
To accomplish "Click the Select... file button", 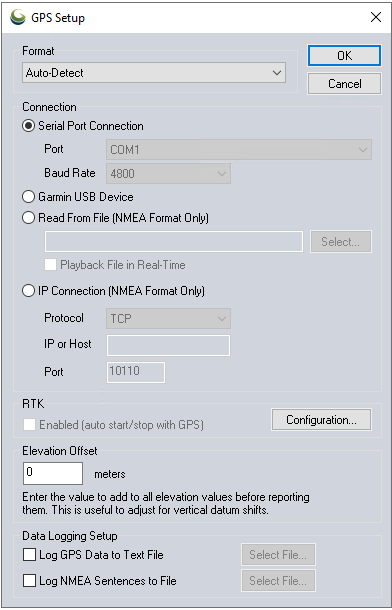I will pos(341,242).
